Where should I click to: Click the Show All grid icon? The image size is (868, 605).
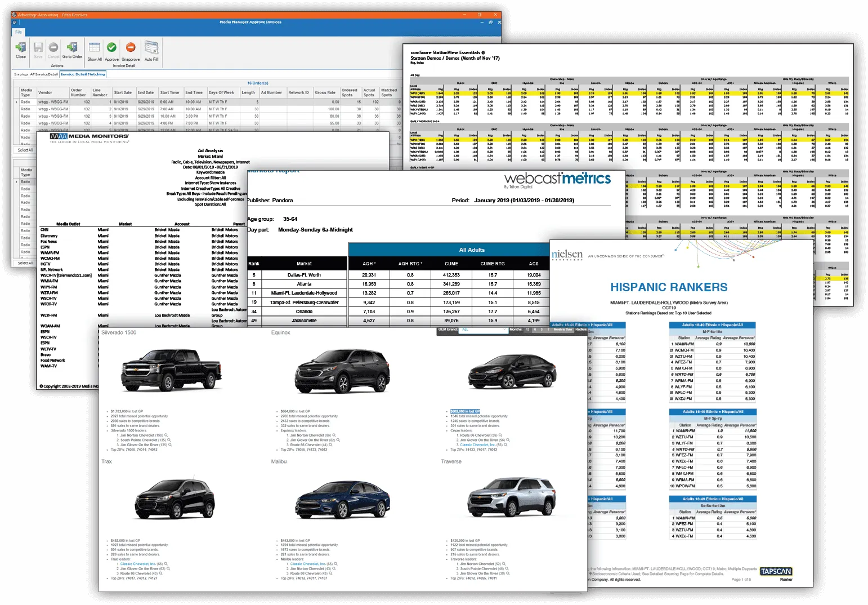95,50
